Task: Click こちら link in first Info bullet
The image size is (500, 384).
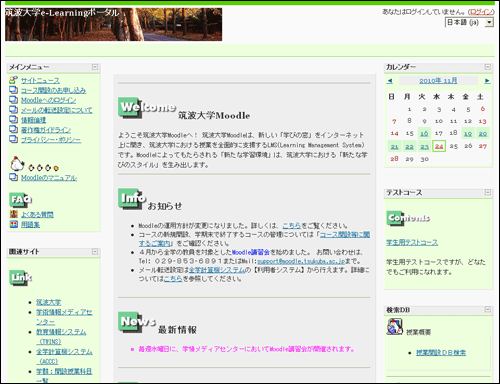Action: coord(291,226)
